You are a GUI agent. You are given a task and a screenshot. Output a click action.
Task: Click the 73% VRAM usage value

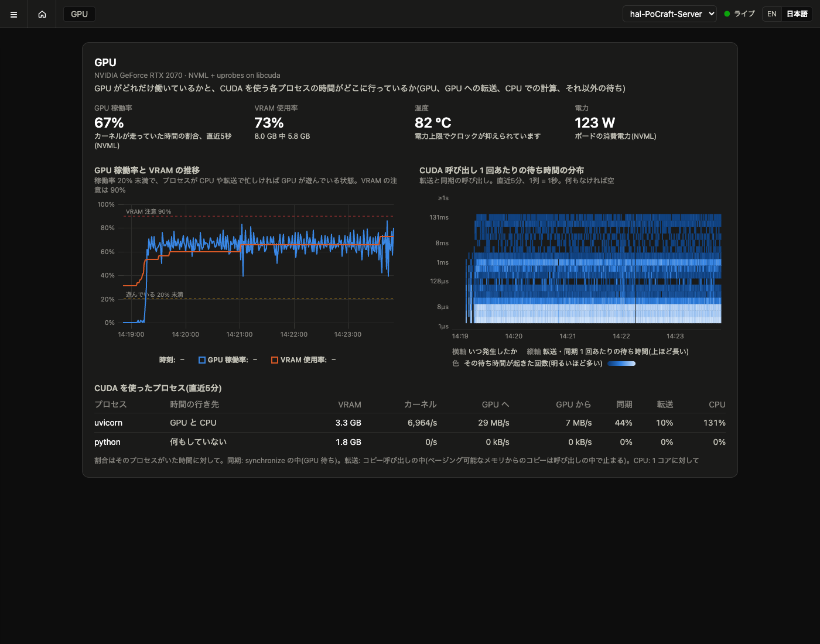click(x=269, y=123)
